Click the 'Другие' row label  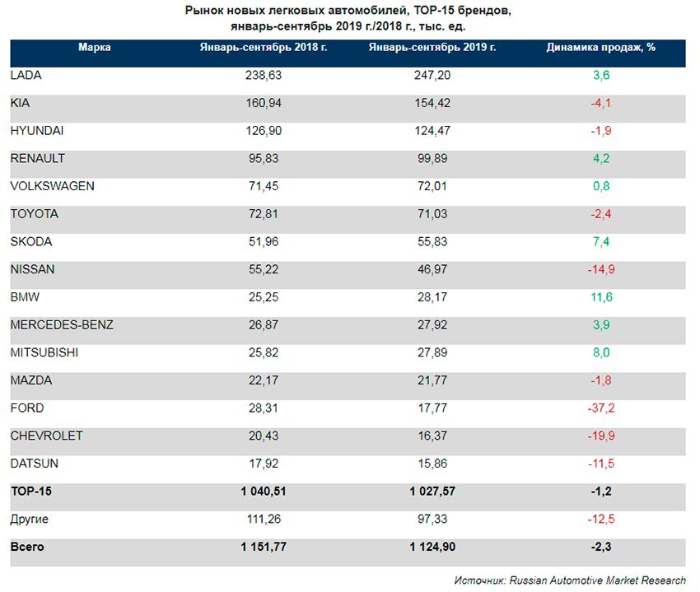pos(30,520)
